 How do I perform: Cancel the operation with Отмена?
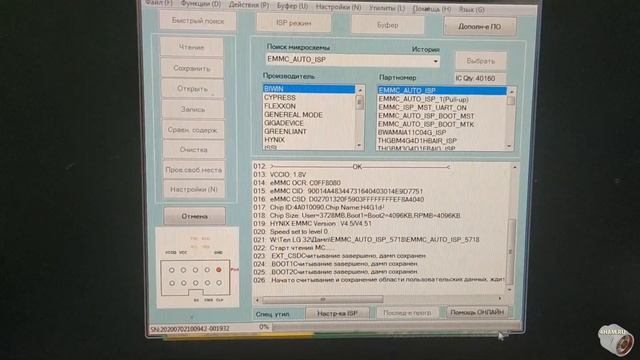click(x=194, y=216)
